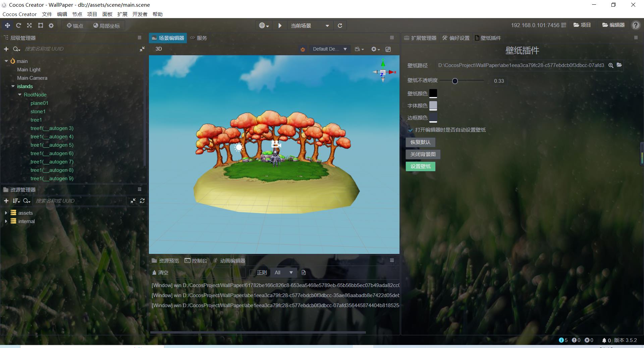
Task: Click the green Set Wallpaper button
Action: click(x=420, y=166)
